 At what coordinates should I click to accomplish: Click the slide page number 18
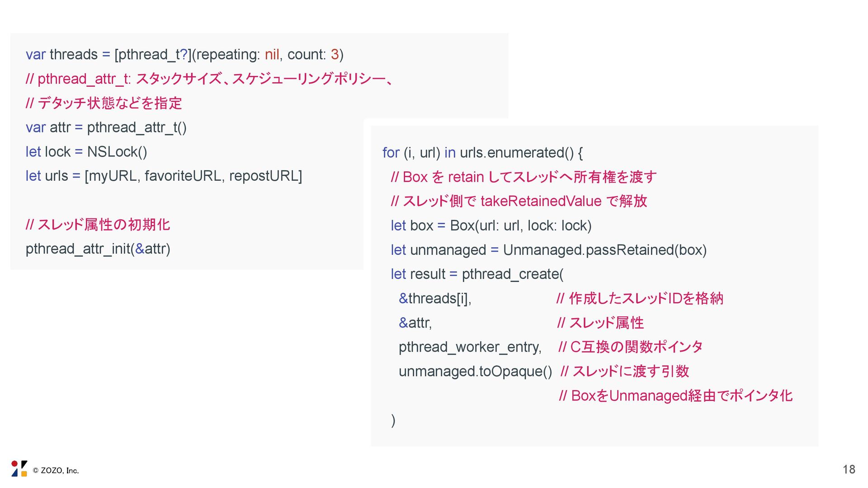pyautogui.click(x=849, y=469)
